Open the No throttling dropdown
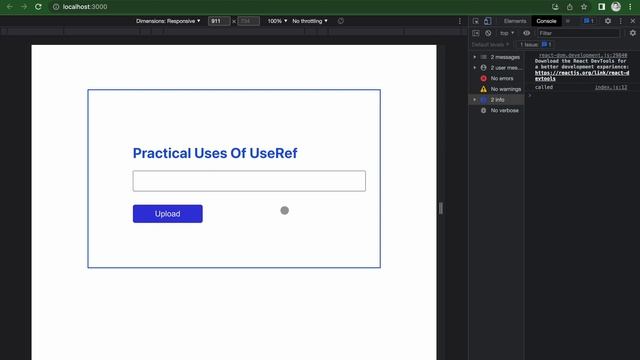The width and height of the screenshot is (640, 360). pos(310,21)
